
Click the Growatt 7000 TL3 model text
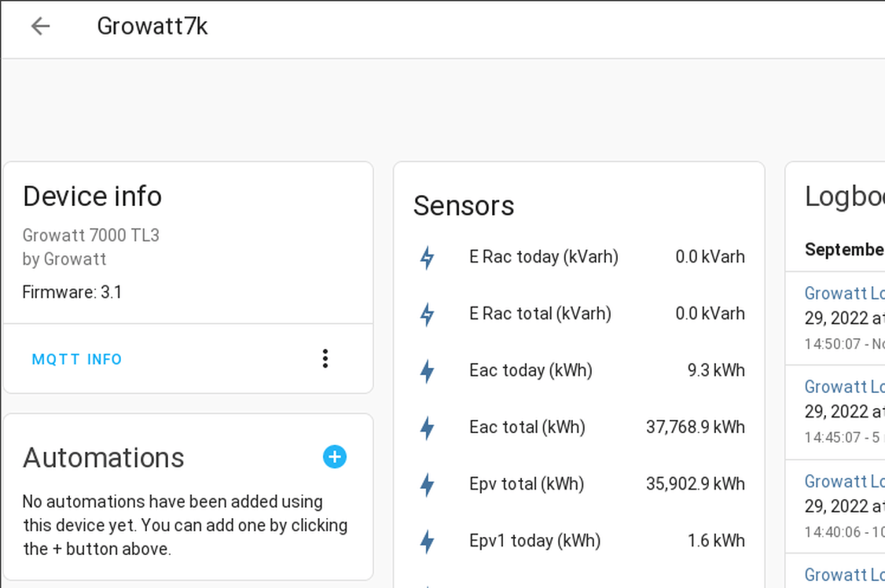point(91,235)
